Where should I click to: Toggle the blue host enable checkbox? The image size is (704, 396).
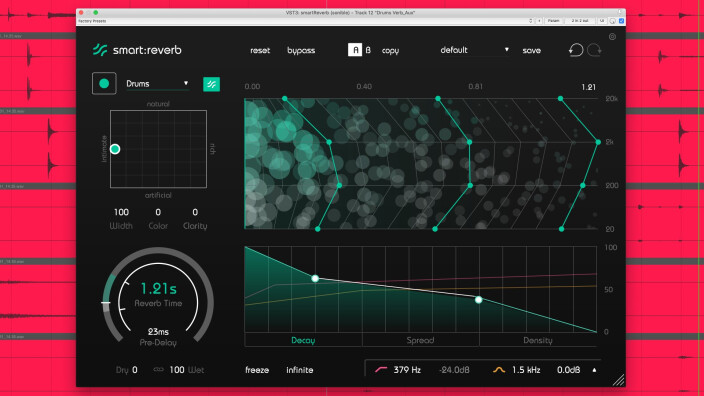621,21
